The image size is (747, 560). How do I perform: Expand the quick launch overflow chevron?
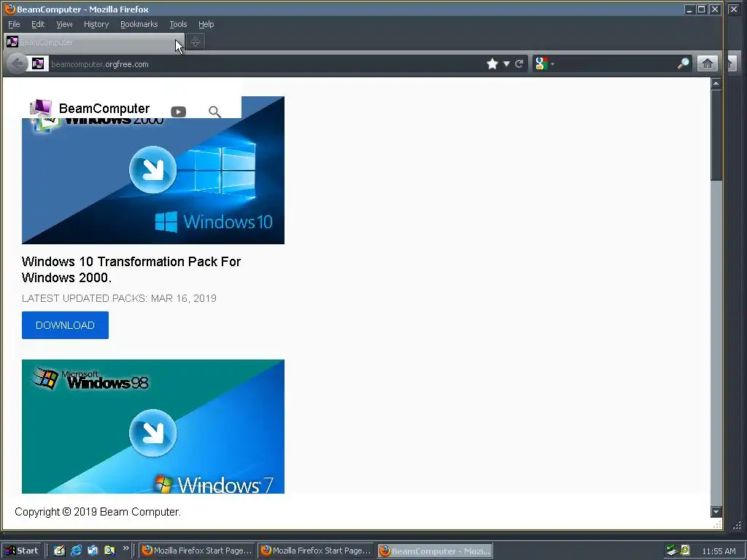click(125, 548)
